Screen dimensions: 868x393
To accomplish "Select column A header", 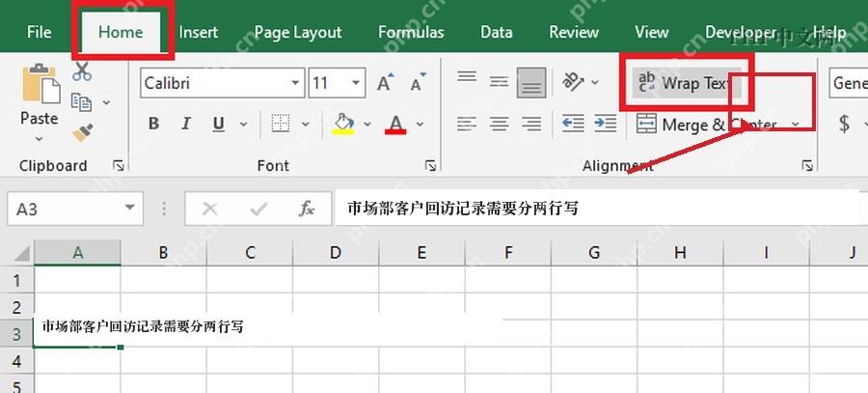I will (x=77, y=253).
